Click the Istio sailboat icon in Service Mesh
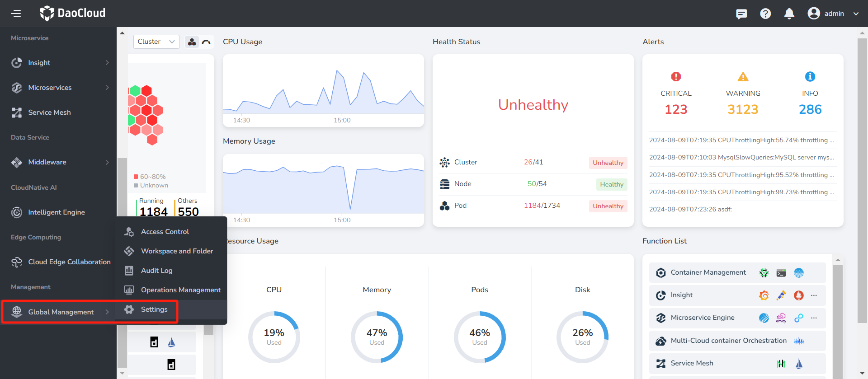868x379 pixels. coord(799,364)
